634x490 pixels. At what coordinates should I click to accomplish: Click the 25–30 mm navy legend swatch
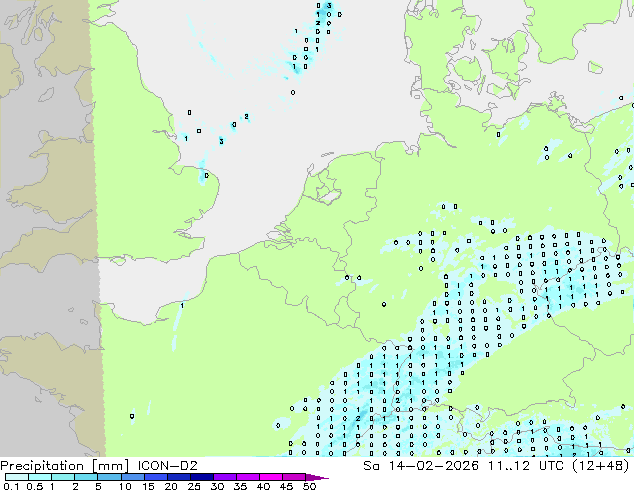202,477
